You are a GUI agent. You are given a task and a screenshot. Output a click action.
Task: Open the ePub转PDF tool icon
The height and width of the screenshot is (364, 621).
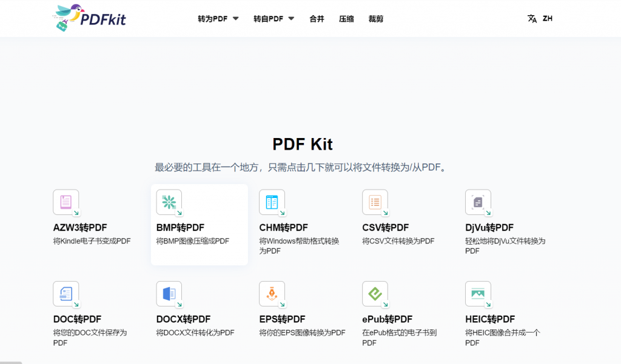(x=375, y=294)
